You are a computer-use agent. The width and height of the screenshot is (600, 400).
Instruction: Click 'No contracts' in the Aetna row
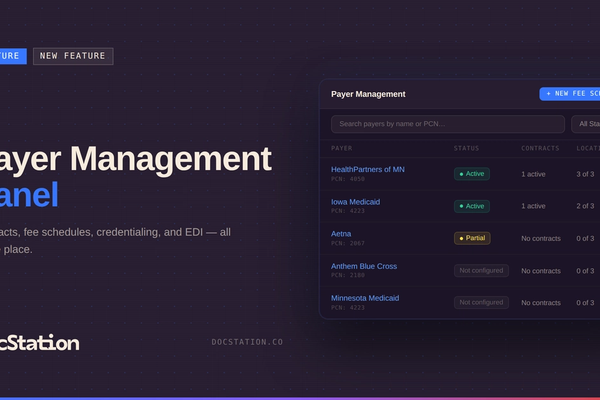click(x=541, y=238)
